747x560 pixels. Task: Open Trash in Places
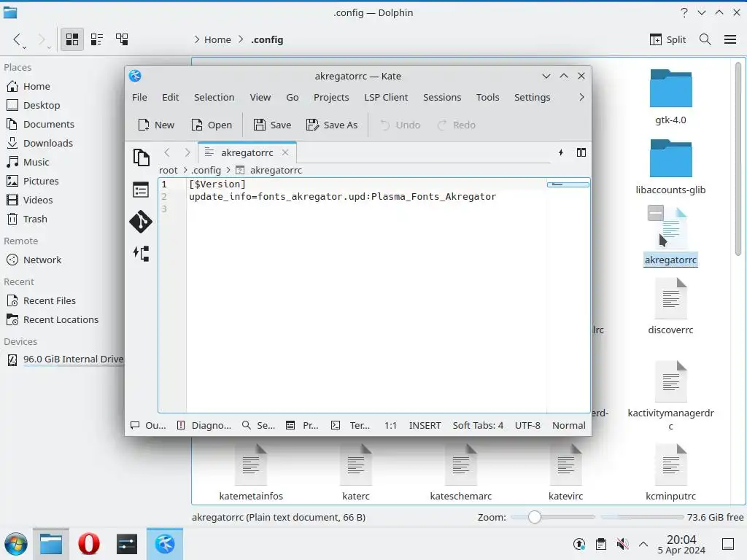[x=35, y=219]
